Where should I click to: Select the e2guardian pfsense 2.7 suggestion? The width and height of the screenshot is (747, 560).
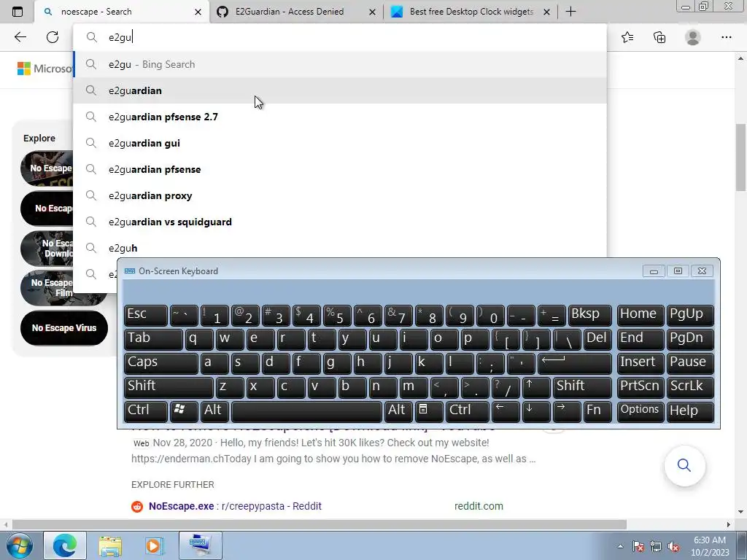tap(340, 117)
